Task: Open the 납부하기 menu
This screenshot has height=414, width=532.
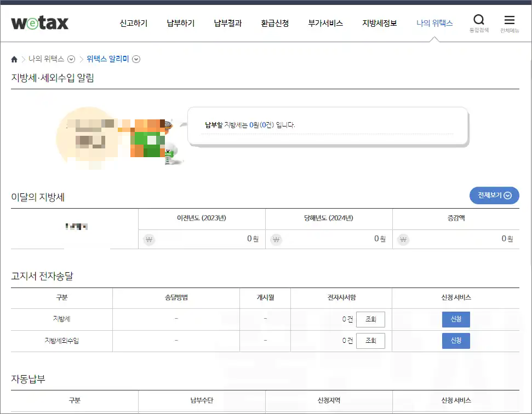Action: coord(180,23)
